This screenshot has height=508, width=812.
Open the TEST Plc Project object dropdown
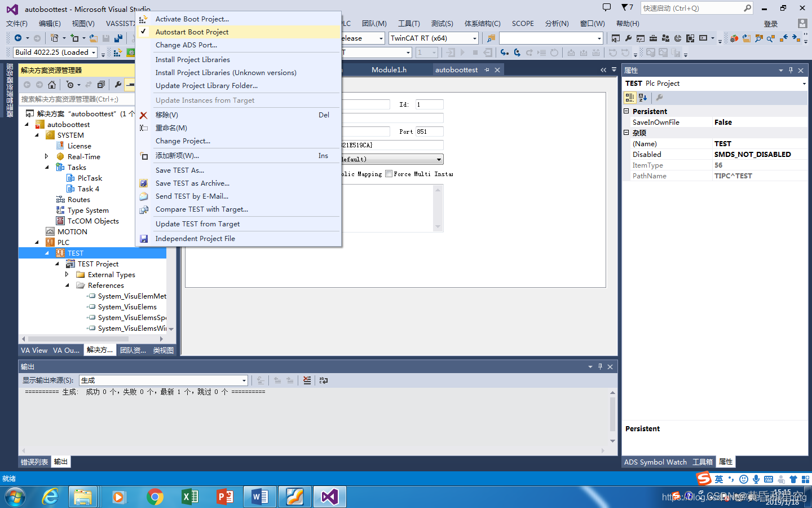click(804, 84)
